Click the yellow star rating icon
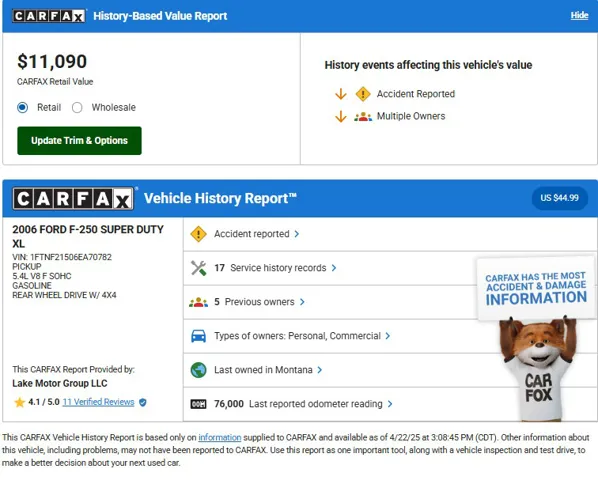The image size is (598, 480). 19,402
